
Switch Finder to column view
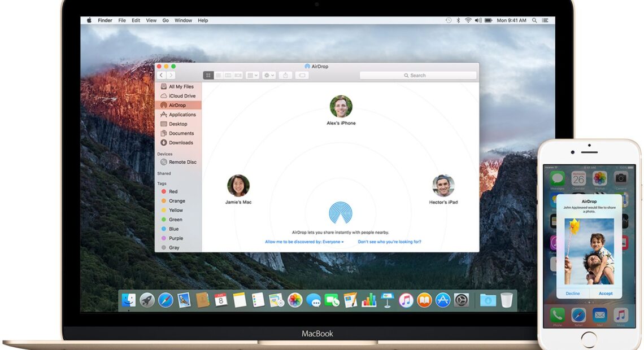click(x=228, y=76)
